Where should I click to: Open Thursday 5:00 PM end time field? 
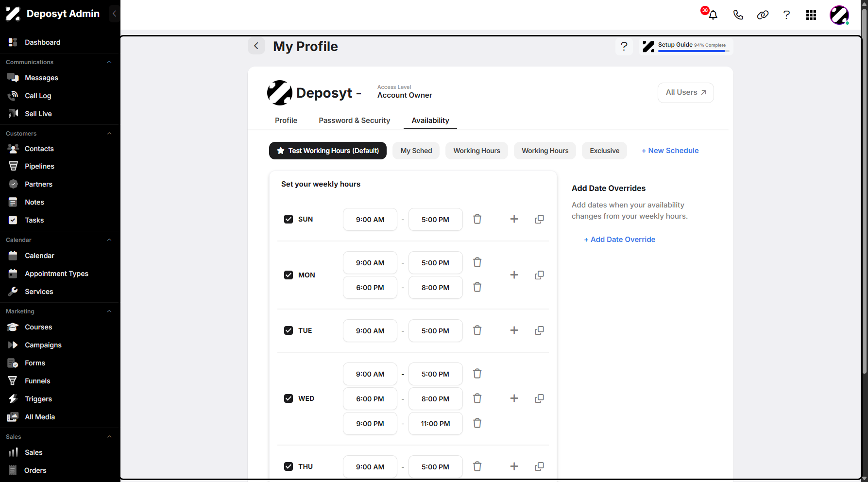pyautogui.click(x=436, y=467)
